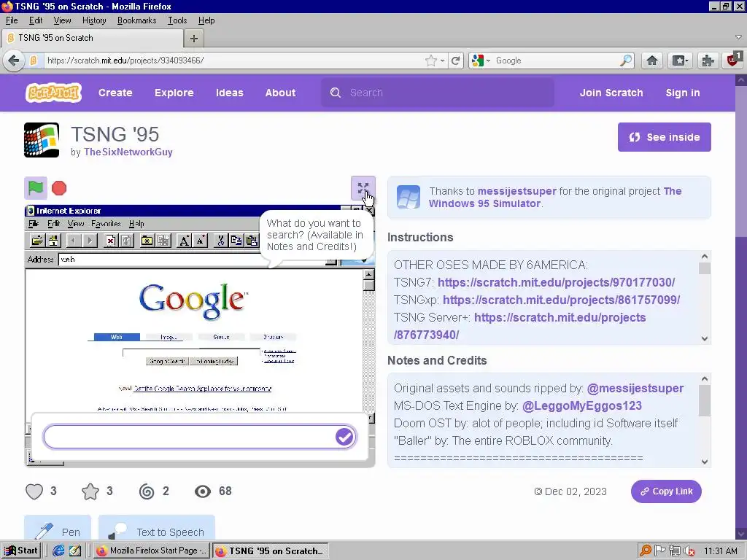This screenshot has height=560, width=747.
Task: Love this project with the heart icon
Action: pyautogui.click(x=34, y=491)
